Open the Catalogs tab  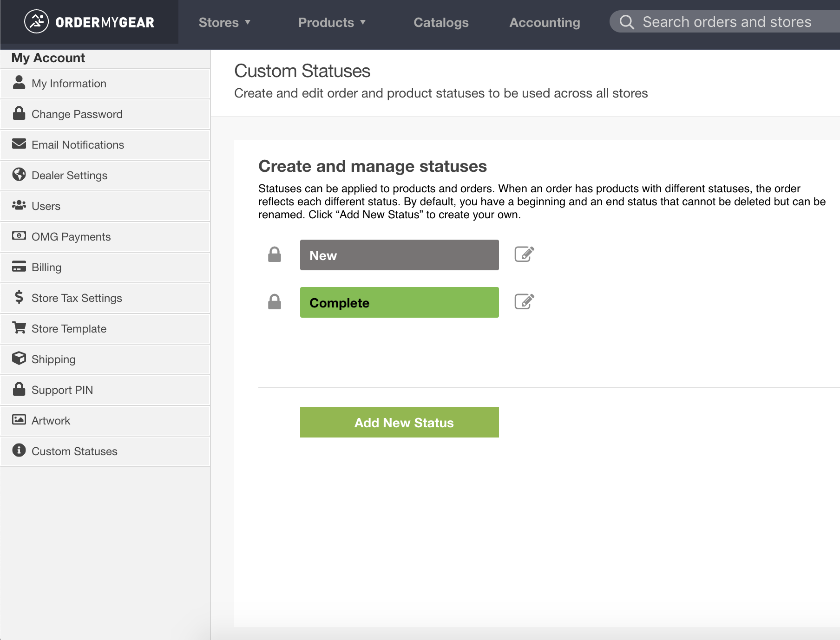[441, 22]
